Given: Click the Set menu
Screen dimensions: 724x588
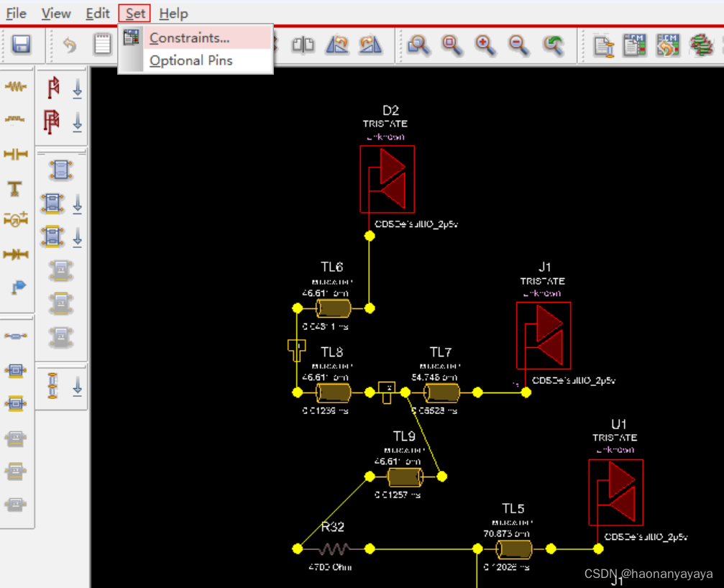Looking at the screenshot, I should point(135,14).
